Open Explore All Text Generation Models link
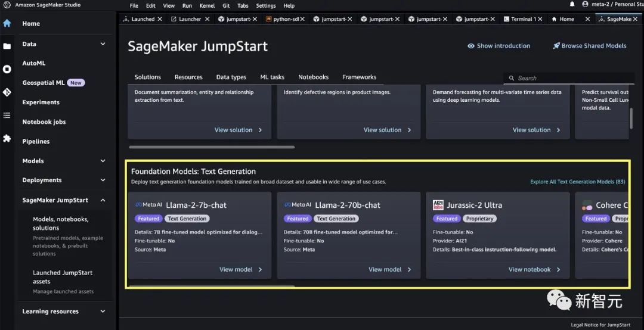Screen dimensions: 644x330 (x=577, y=182)
